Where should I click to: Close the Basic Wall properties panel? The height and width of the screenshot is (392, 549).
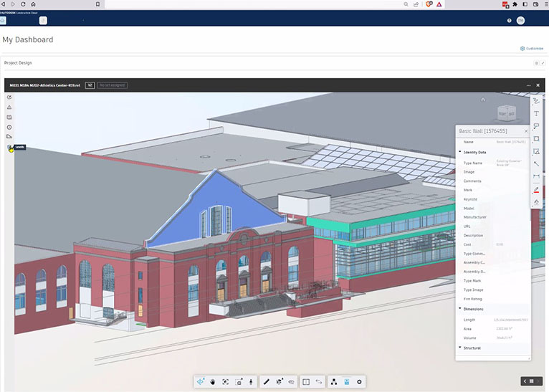526,131
